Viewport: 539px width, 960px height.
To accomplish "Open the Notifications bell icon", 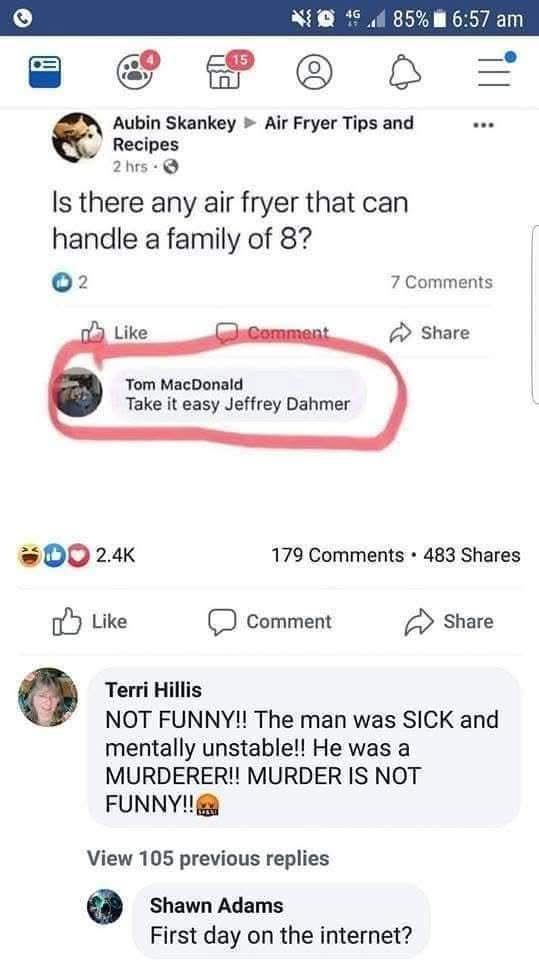I will 405,73.
